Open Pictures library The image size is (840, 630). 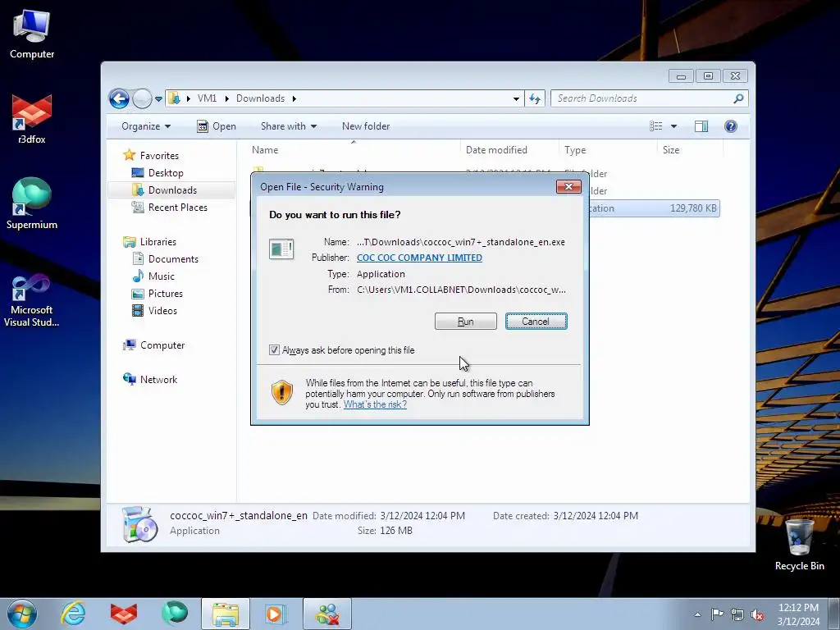click(x=165, y=294)
